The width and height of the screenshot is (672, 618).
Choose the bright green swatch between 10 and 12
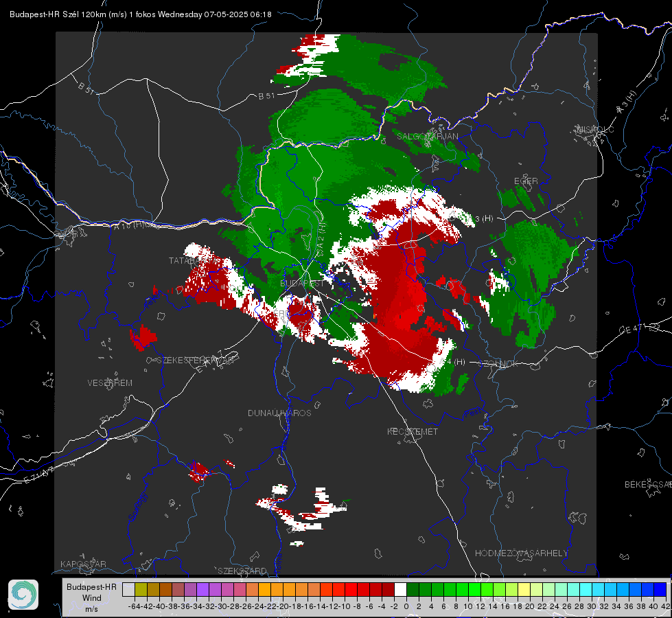tap(474, 590)
